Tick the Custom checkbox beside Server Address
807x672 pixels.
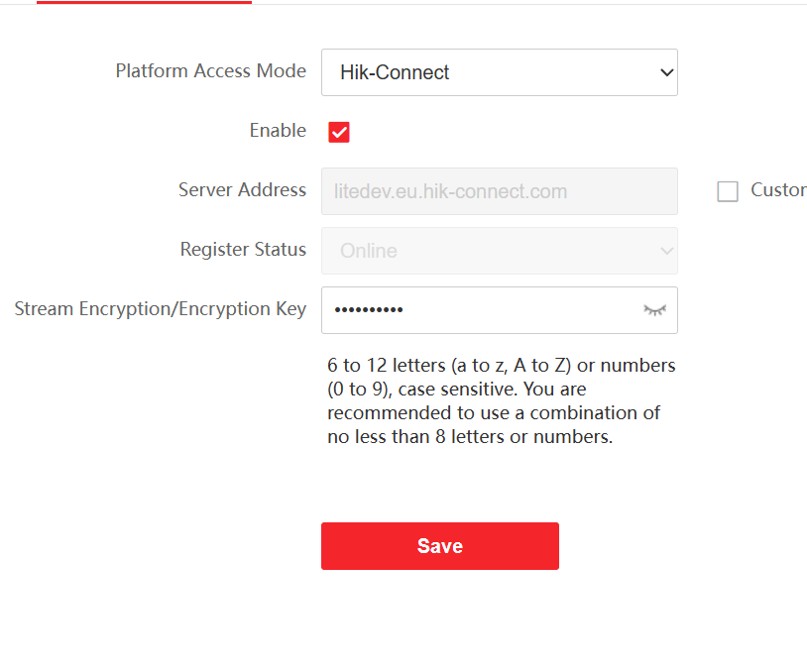click(728, 191)
